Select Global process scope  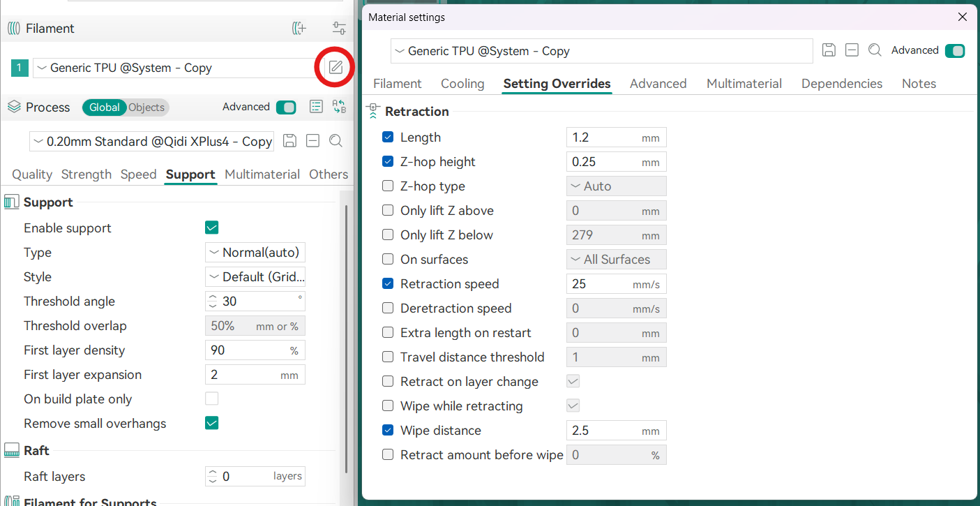click(x=105, y=107)
